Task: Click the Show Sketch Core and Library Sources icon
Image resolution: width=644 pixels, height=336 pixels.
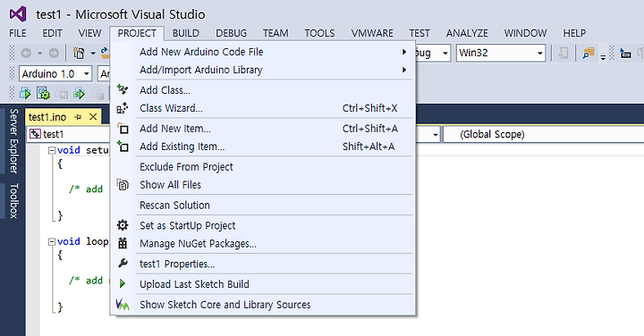Action: [123, 305]
